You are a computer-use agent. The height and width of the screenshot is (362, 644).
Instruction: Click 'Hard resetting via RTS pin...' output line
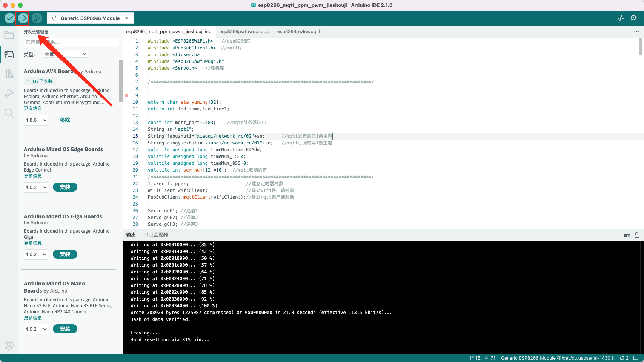tap(170, 340)
